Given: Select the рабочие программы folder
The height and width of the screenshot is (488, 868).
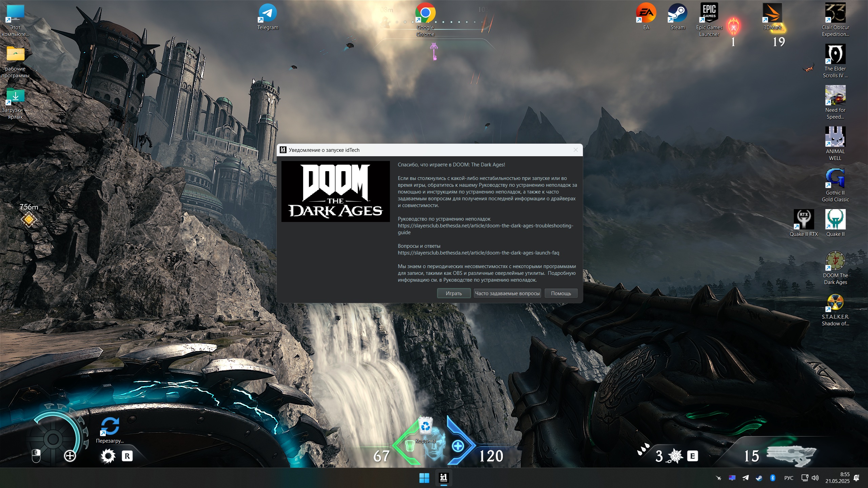Looking at the screenshot, I should pyautogui.click(x=15, y=62).
